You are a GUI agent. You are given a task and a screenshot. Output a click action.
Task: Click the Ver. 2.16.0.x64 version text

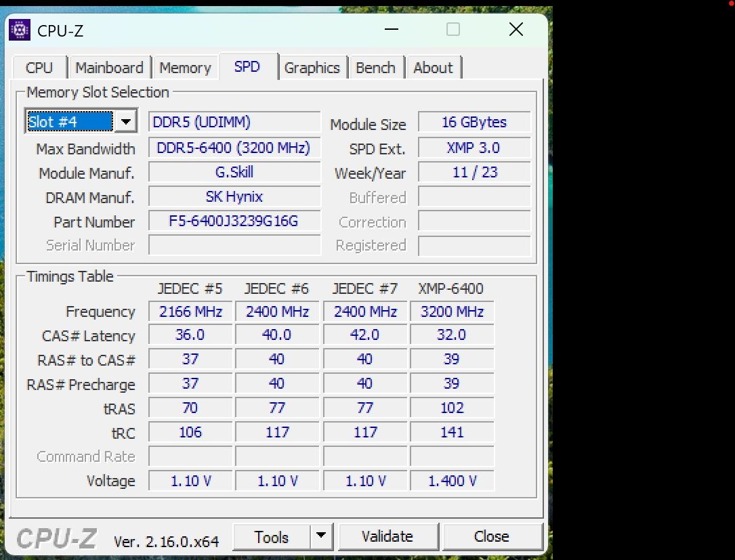pos(167,542)
